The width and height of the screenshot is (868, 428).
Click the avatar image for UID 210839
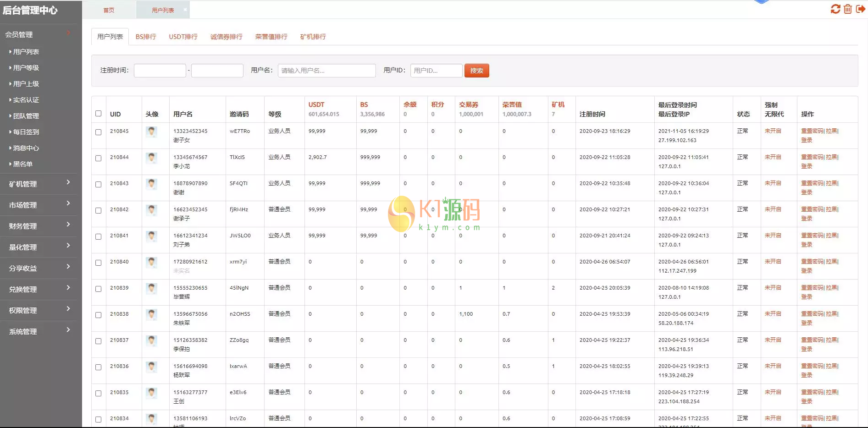point(151,289)
